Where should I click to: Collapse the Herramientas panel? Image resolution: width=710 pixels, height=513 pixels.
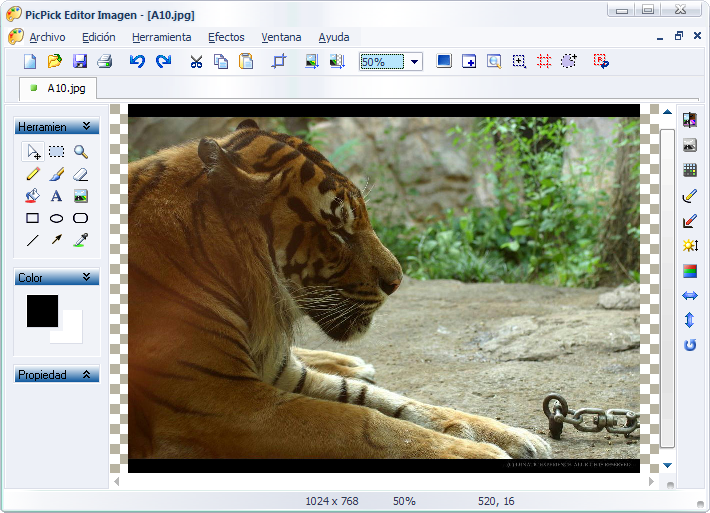pos(87,127)
